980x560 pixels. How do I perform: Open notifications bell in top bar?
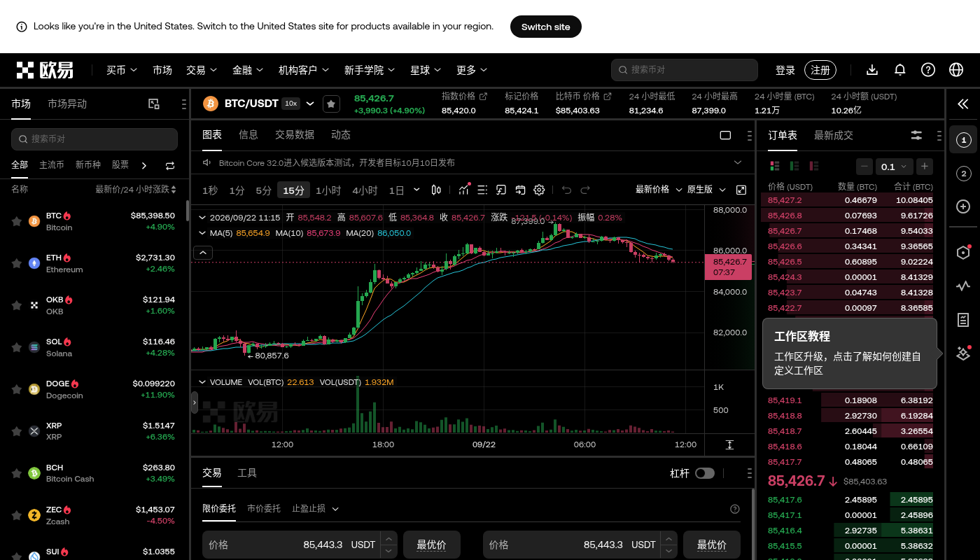click(900, 70)
